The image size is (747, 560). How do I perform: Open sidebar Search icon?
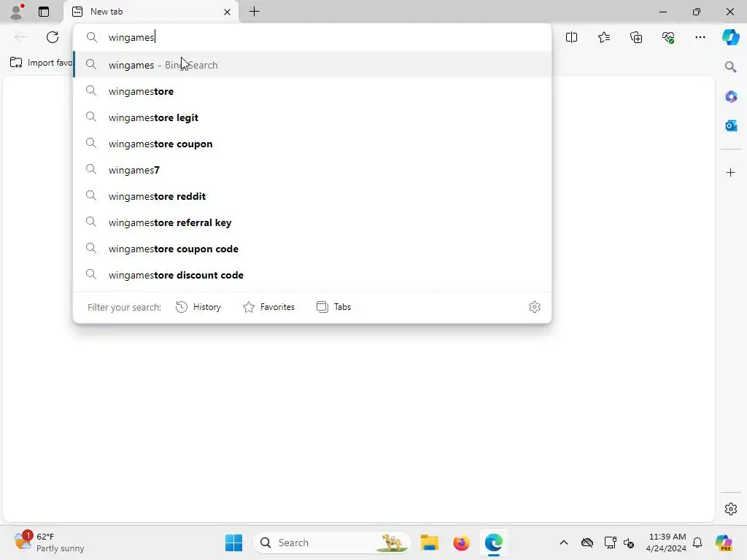point(730,67)
